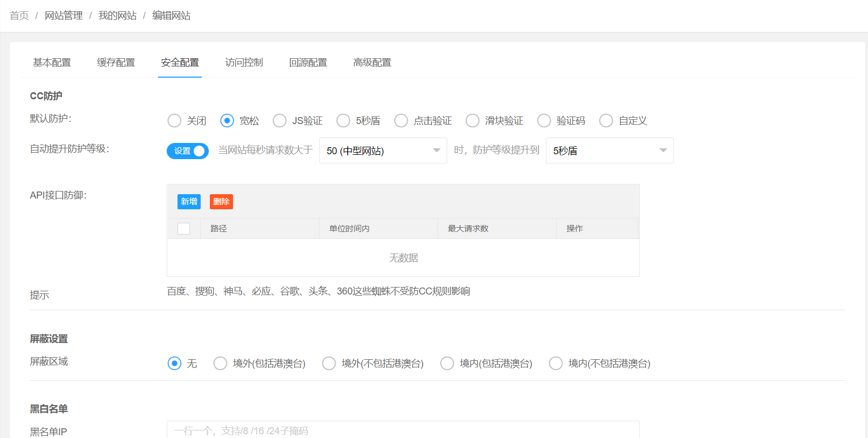Select 境外(包括港澳台) blocked region
868x438 pixels.
pyautogui.click(x=220, y=363)
